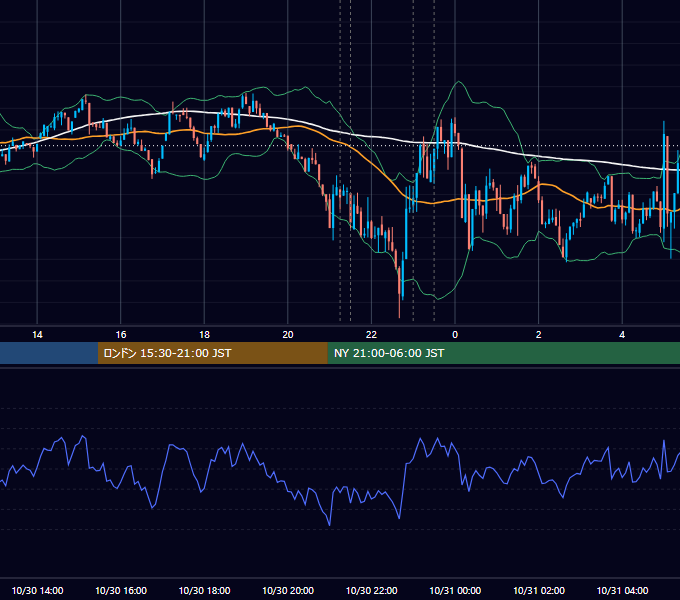The height and width of the screenshot is (600, 680).
Task: Click the time axis label 18
Action: point(204,335)
